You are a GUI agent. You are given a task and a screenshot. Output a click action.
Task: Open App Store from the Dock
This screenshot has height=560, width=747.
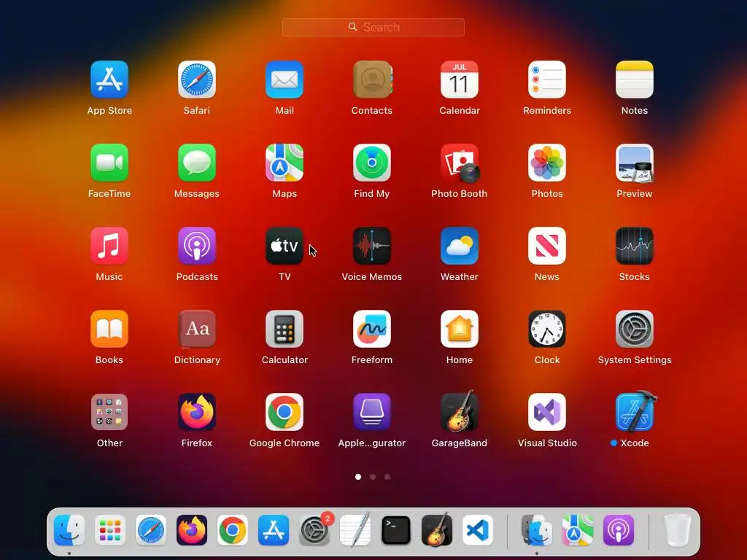pyautogui.click(x=274, y=530)
